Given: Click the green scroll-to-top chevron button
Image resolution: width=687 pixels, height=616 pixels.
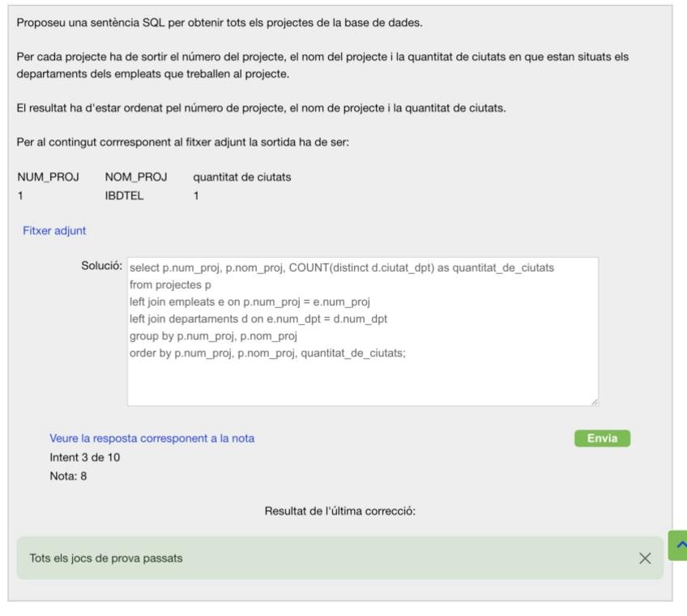Looking at the screenshot, I should (x=679, y=545).
